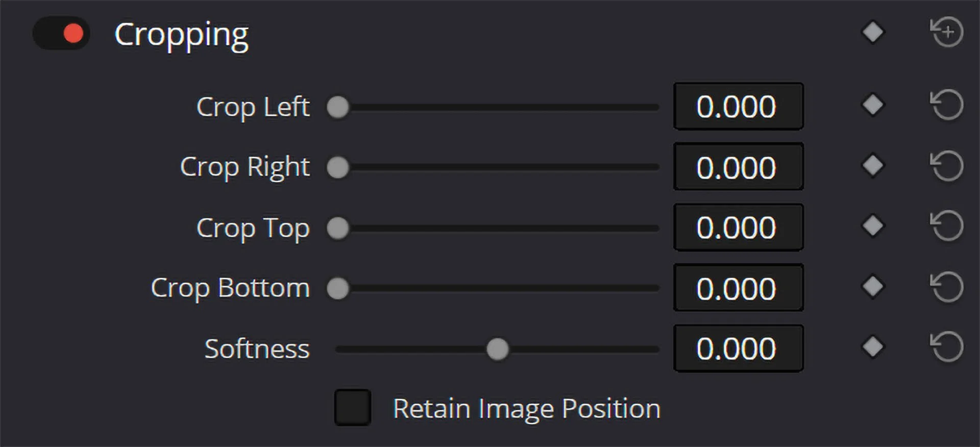Screen dimensions: 980x447
Task: Add keyframe for Crop Top
Action: click(x=873, y=226)
